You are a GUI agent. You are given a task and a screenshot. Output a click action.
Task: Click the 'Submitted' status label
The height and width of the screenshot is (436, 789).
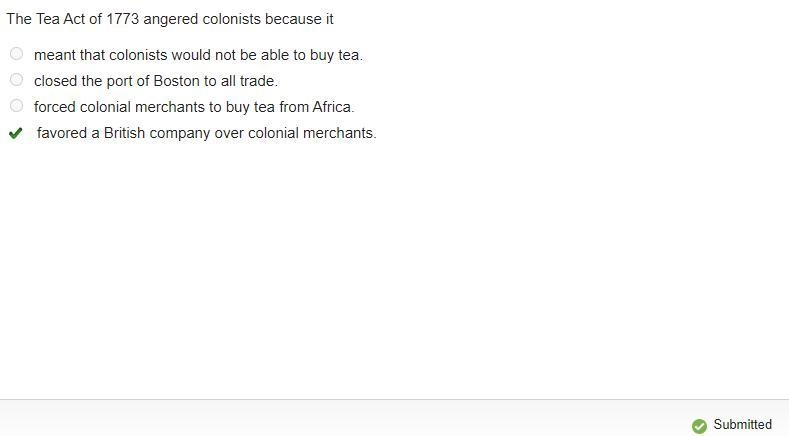click(742, 424)
